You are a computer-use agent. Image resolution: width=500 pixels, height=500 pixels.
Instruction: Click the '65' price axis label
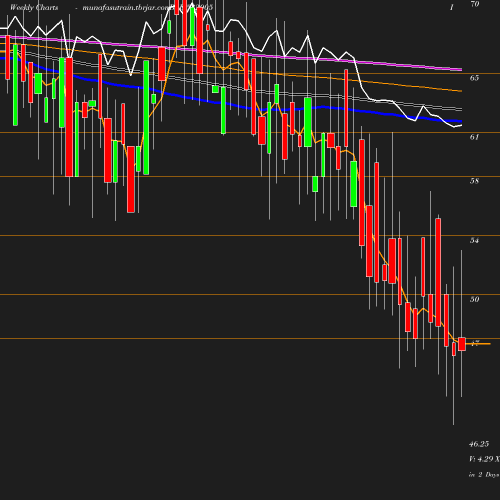point(474,78)
